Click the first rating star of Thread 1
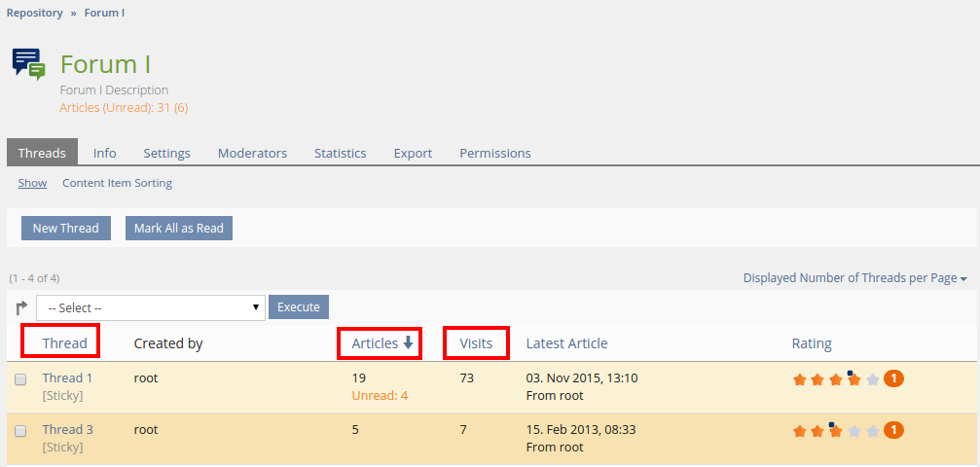 click(x=799, y=379)
